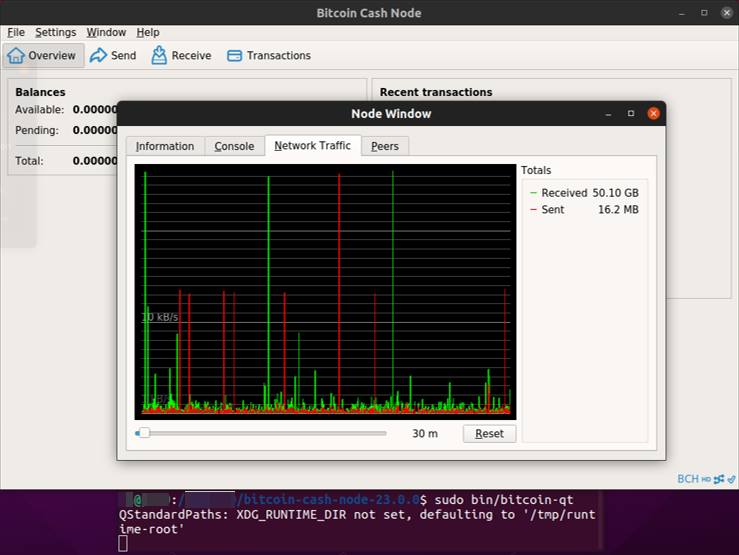The width and height of the screenshot is (739, 555).
Task: Click the Send arrow toolbar icon
Action: pos(99,56)
